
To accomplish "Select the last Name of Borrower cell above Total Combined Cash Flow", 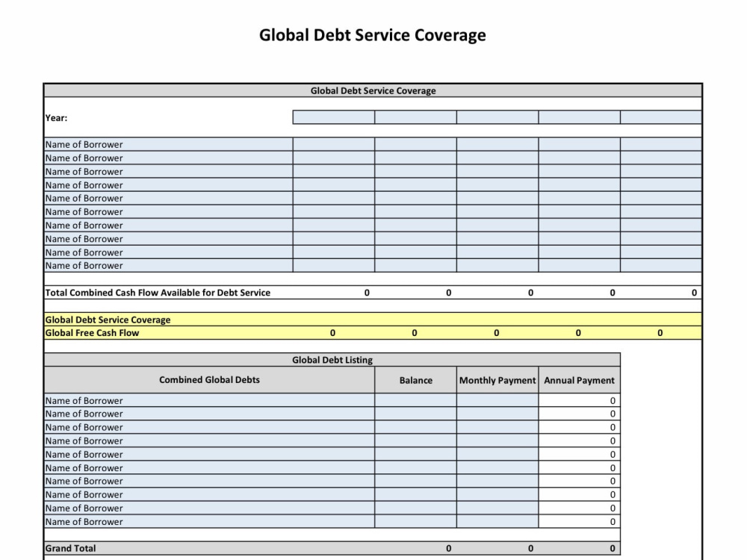I will pyautogui.click(x=169, y=266).
